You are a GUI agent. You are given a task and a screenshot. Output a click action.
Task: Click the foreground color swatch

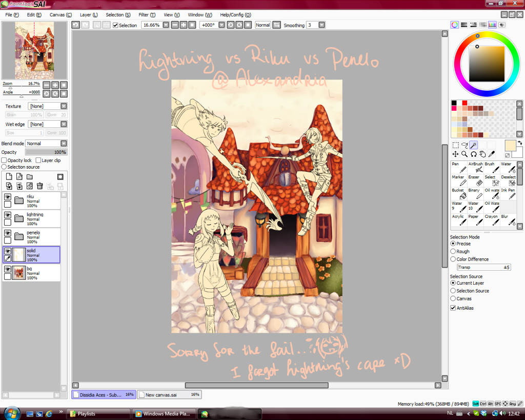coord(510,146)
